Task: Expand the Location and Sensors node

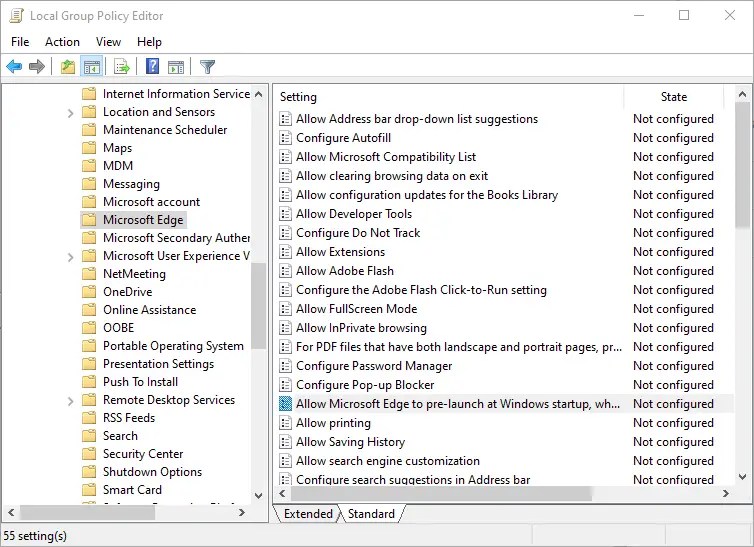Action: click(70, 113)
